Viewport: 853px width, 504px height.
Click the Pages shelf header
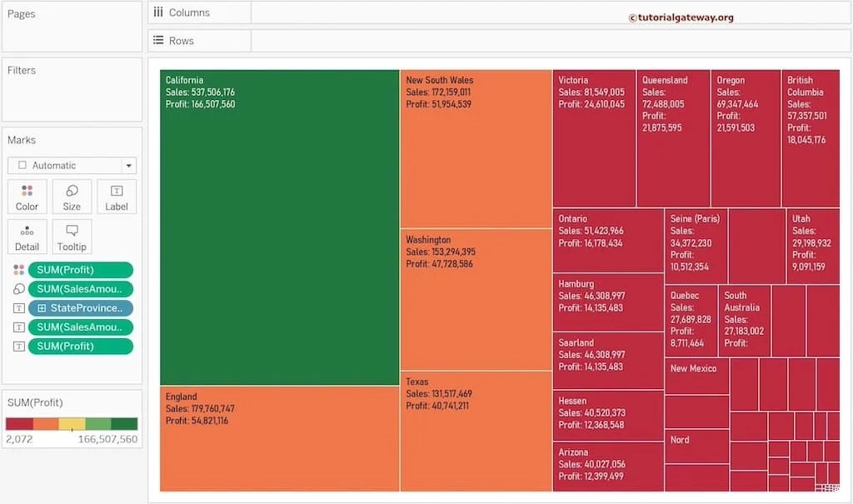point(22,13)
